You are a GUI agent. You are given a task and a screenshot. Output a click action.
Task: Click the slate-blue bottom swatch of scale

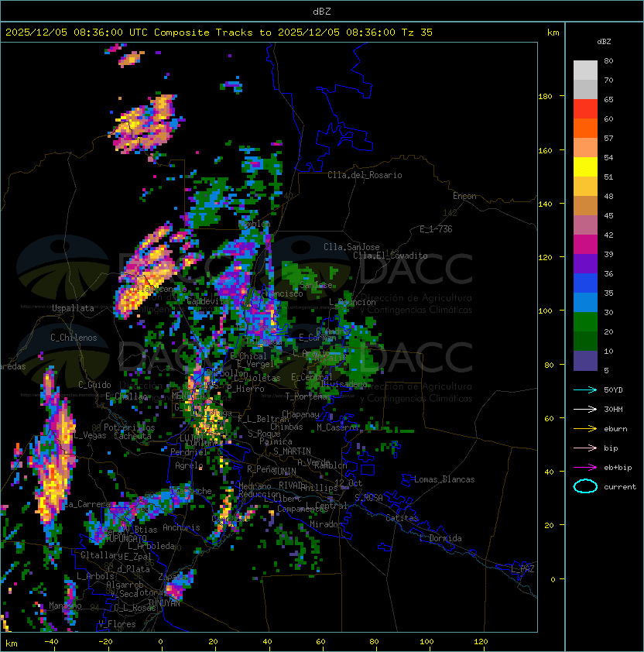(x=585, y=361)
